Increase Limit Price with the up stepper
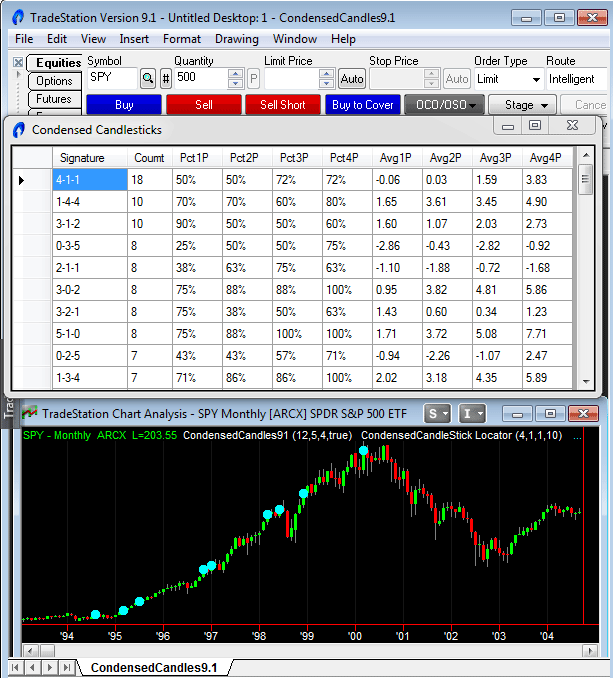This screenshot has width=613, height=678. tap(326, 74)
